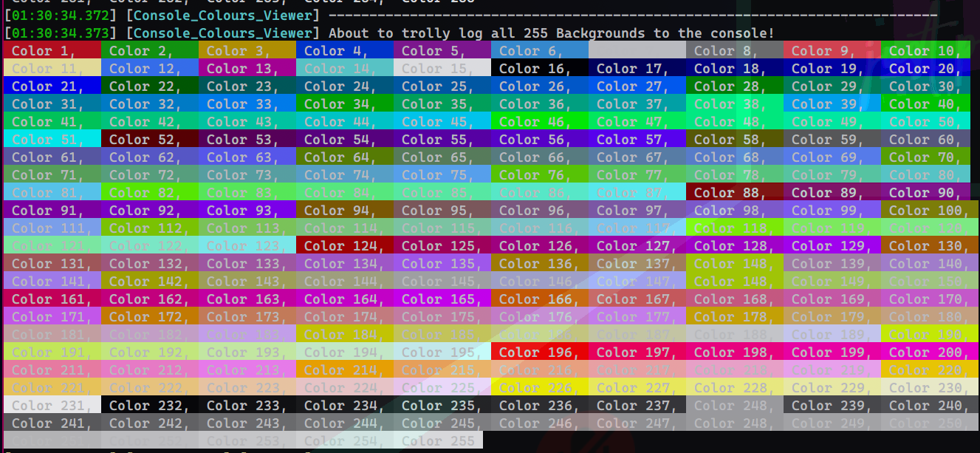Select the Color 129 purple swatch
Image resolution: width=980 pixels, height=453 pixels.
(833, 245)
